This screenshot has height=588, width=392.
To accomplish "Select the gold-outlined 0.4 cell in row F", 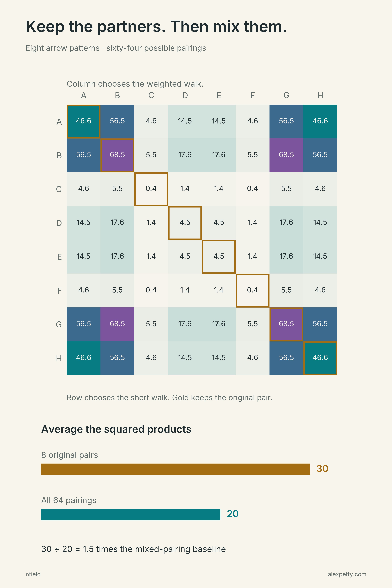I will (252, 290).
